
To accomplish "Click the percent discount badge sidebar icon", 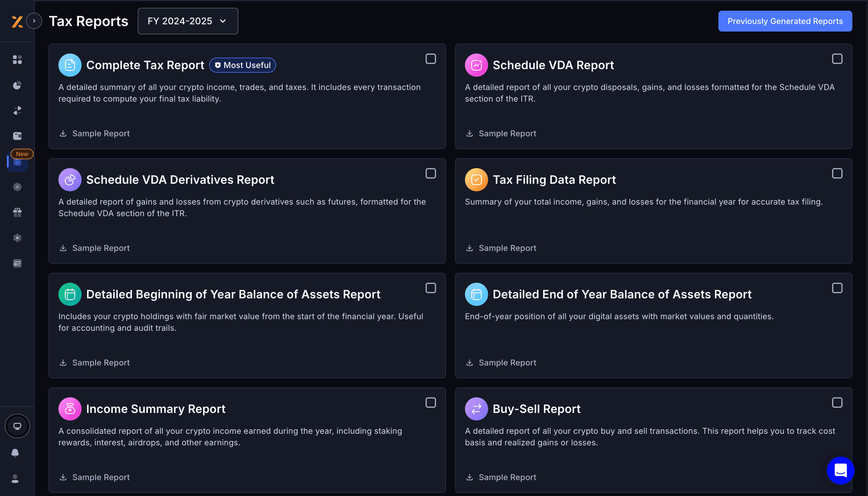I will point(17,187).
